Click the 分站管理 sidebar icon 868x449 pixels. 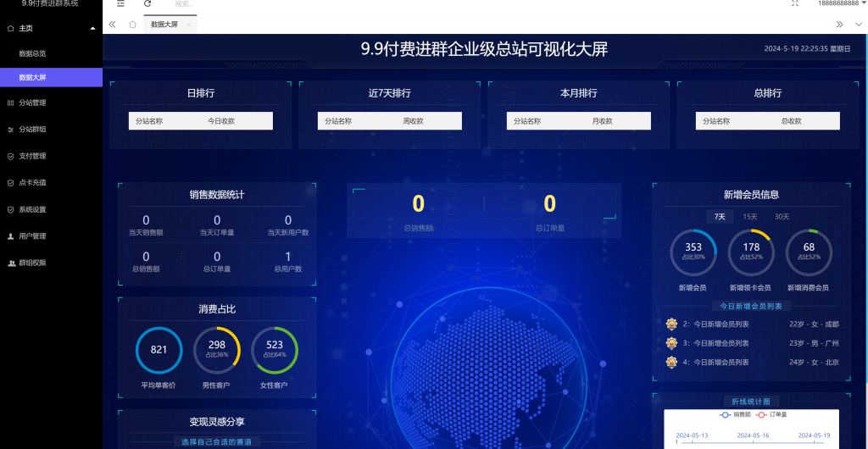10,103
